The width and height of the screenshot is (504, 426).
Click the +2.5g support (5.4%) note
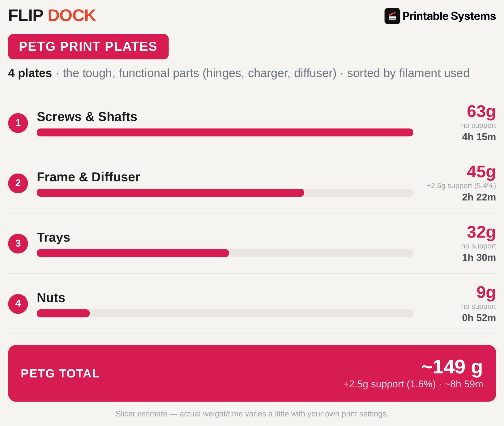[461, 186]
